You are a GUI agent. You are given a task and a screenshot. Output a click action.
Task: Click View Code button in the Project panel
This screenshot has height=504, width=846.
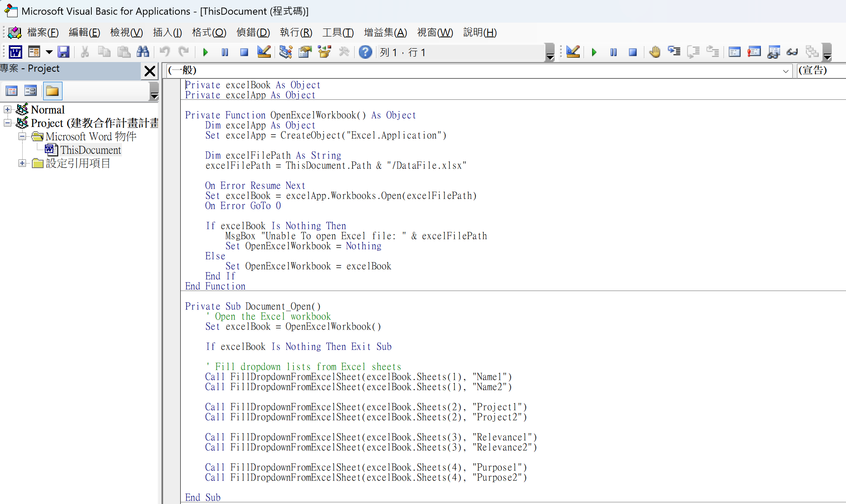click(12, 91)
